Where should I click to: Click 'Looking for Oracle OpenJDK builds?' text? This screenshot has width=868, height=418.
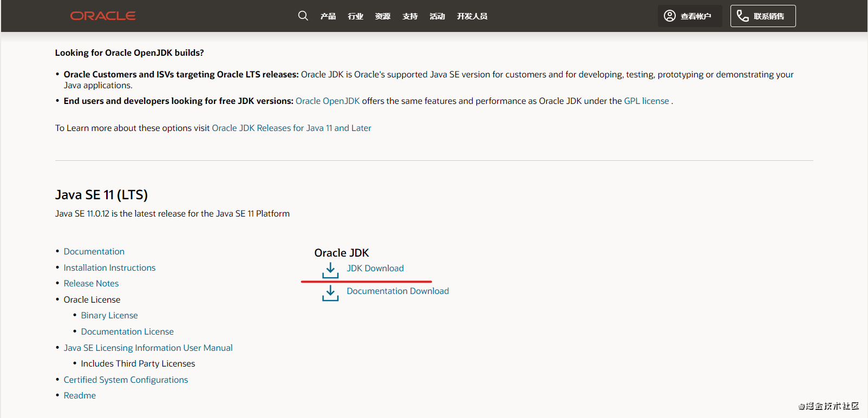pyautogui.click(x=129, y=53)
